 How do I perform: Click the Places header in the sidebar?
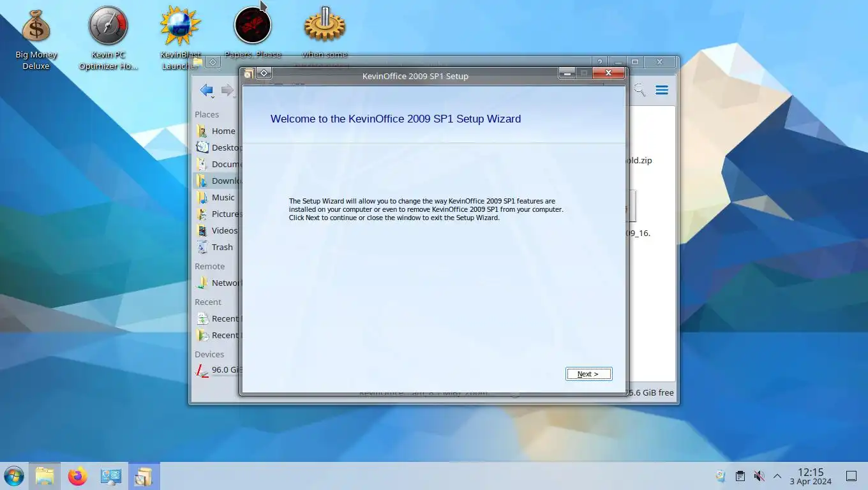pos(207,114)
